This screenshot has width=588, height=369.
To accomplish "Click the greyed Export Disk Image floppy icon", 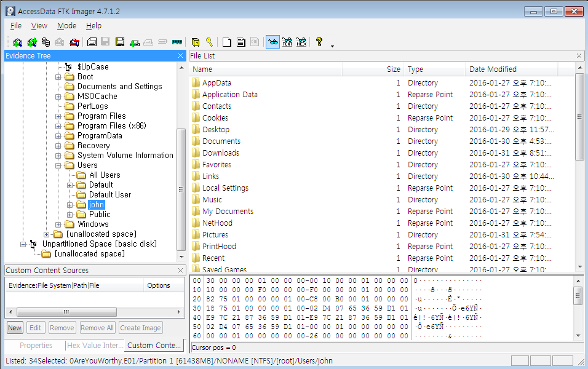I will (x=106, y=42).
